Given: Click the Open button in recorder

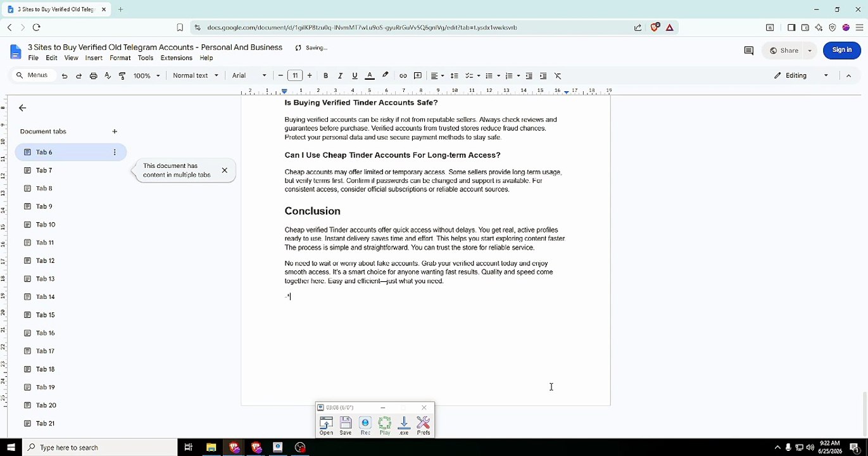Looking at the screenshot, I should click(326, 426).
